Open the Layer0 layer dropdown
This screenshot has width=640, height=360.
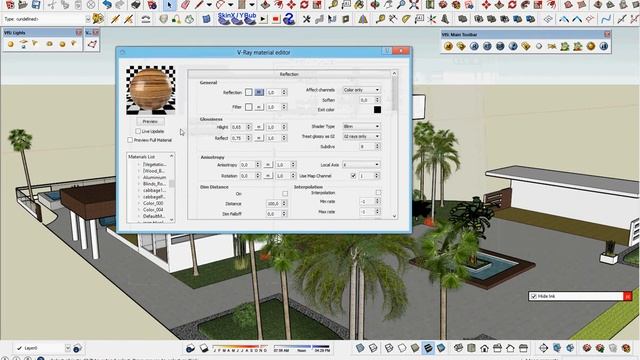coord(68,348)
